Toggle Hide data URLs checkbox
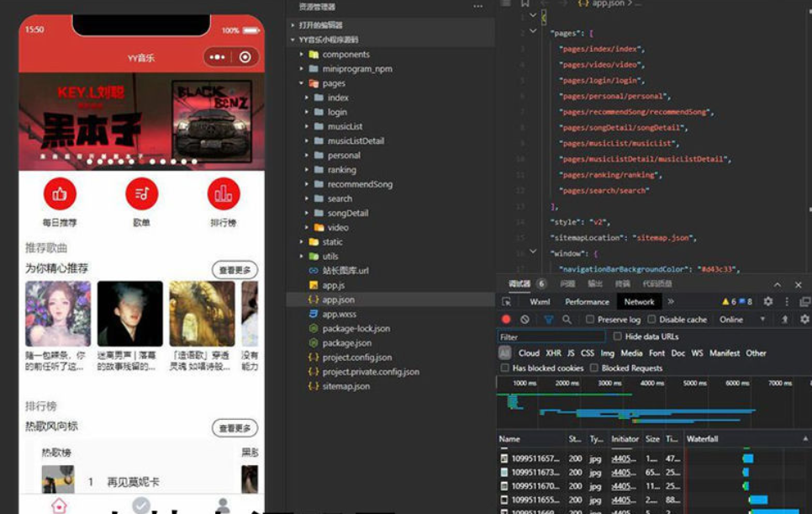812x514 pixels. pos(617,336)
